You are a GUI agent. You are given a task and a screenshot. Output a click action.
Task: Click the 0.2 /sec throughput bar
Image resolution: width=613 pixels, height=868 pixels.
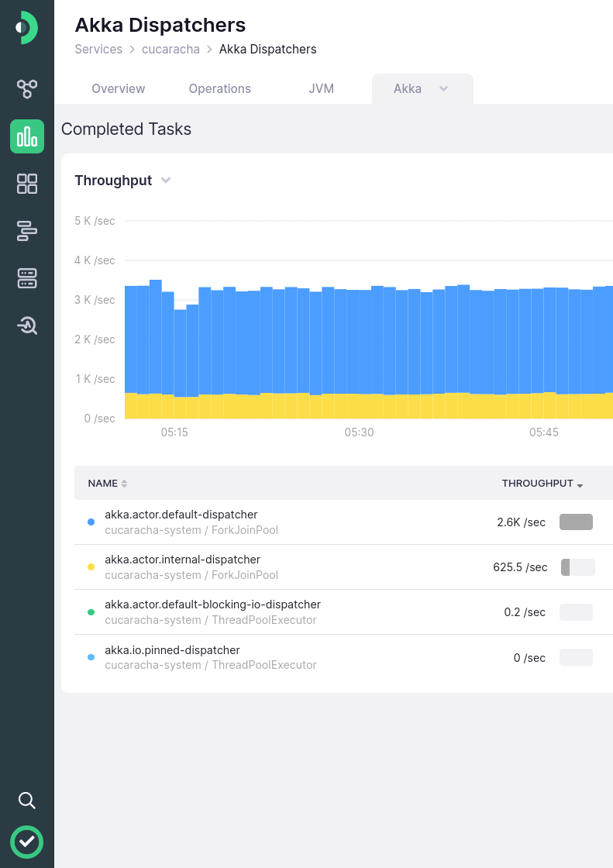click(576, 612)
